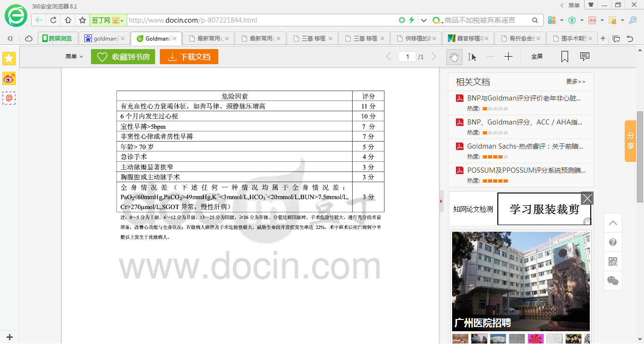Viewport: 644px width, 344px height.
Task: Toggle the 网购保镖 shield protection
Action: pos(572,20)
